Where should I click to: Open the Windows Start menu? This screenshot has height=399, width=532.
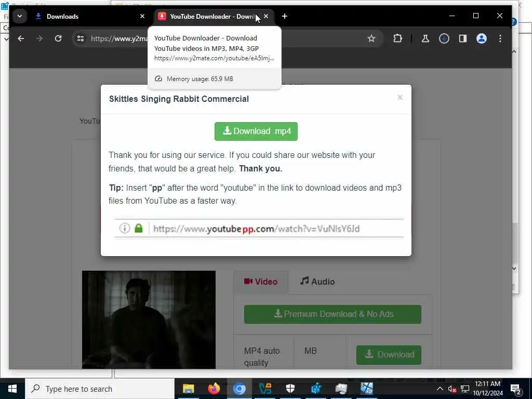pyautogui.click(x=12, y=389)
